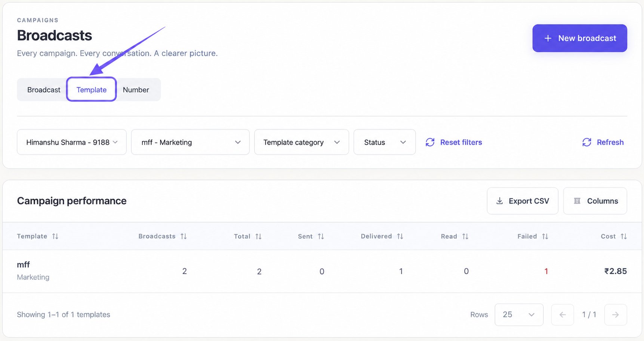Image resolution: width=644 pixels, height=341 pixels.
Task: Click the Sent column header text
Action: tap(305, 236)
